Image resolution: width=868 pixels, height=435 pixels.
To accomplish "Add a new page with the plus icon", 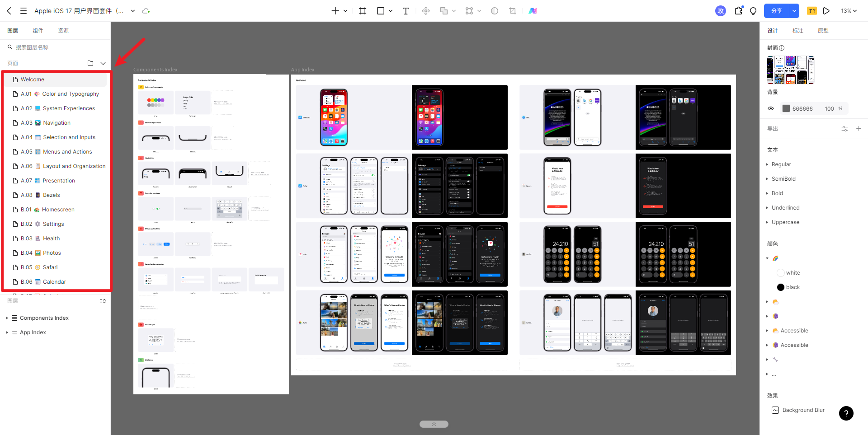I will [78, 63].
